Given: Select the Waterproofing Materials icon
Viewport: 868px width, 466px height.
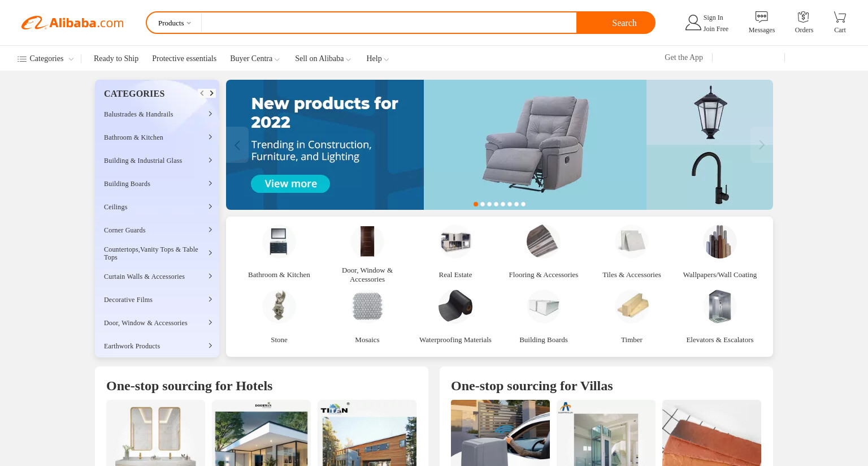Looking at the screenshot, I should 455,306.
